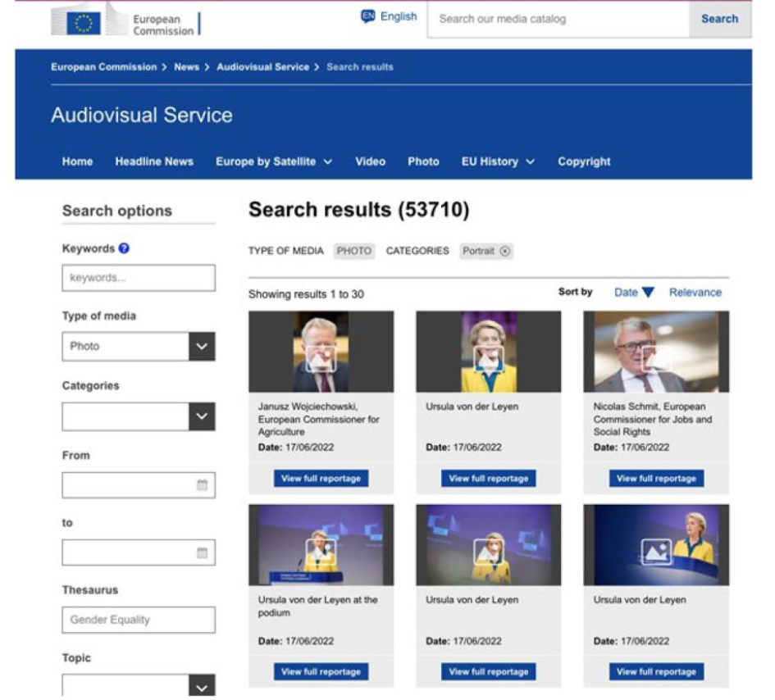Click the image icon on Nicolas Schmit photo
Image resolution: width=775 pixels, height=700 pixels.
coord(655,357)
